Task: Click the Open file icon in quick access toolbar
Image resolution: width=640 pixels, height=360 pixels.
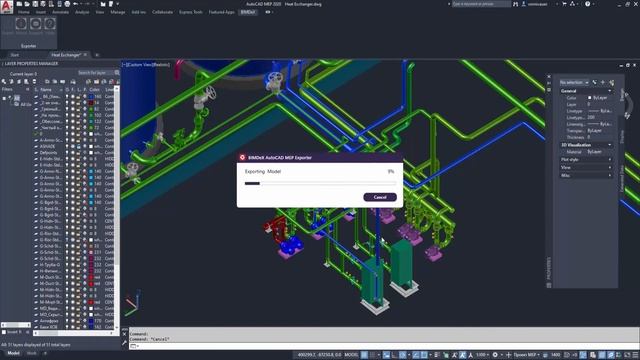Action: (27, 4)
